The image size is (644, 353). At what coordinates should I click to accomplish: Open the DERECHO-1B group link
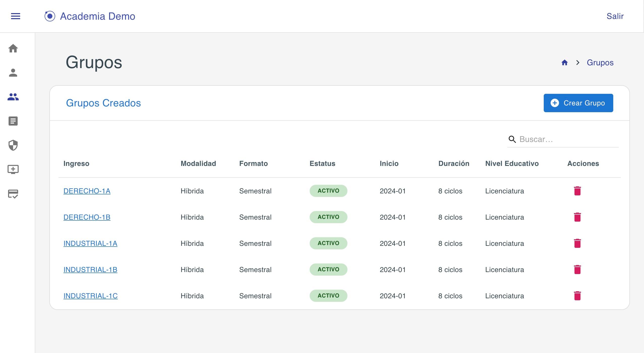87,217
